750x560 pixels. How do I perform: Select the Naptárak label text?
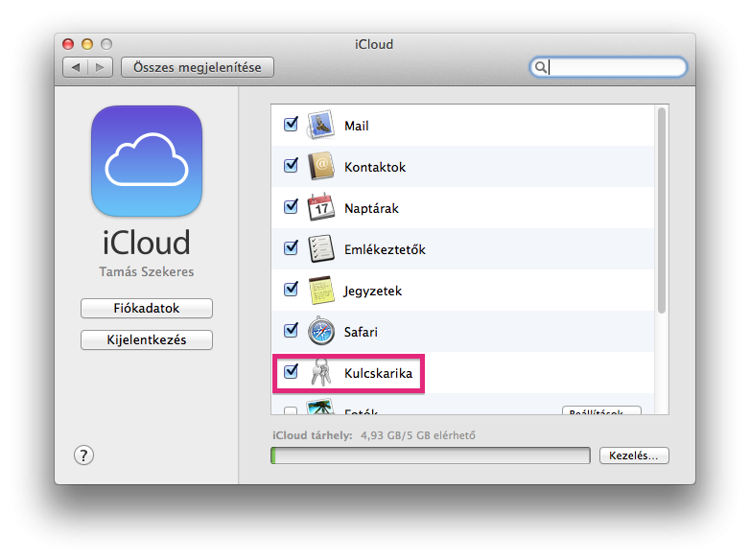click(372, 208)
